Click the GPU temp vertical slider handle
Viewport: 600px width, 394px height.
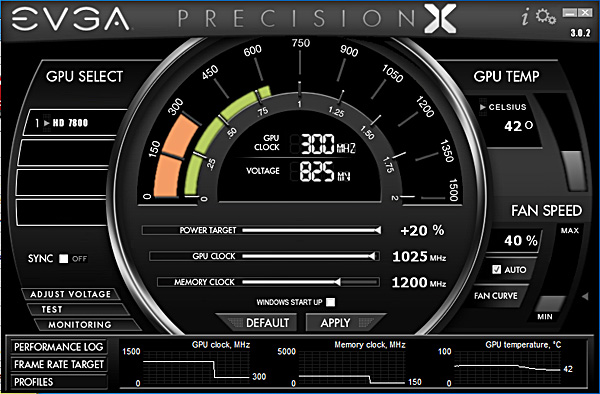pyautogui.click(x=573, y=171)
